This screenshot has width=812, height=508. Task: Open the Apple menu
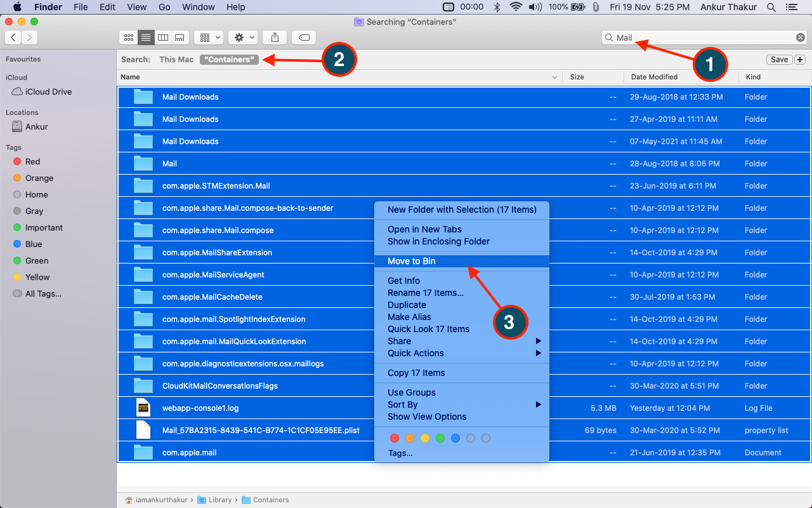tap(16, 7)
